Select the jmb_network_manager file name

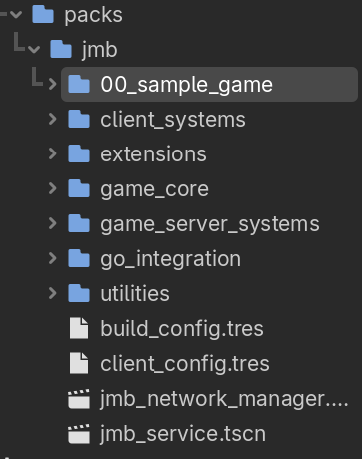coord(224,399)
